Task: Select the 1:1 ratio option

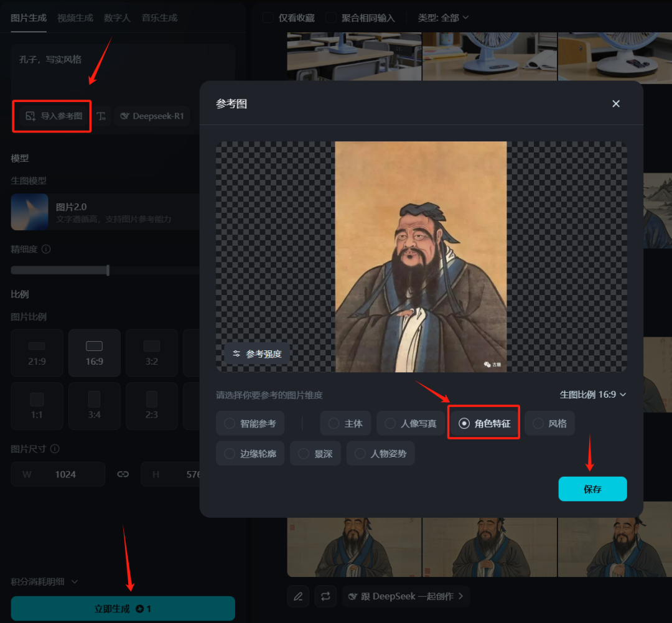Action: click(37, 406)
